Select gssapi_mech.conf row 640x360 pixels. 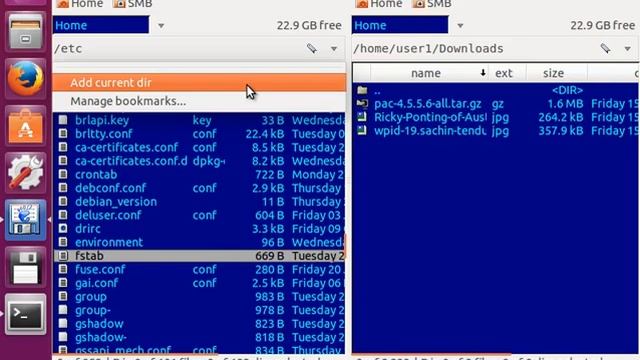tap(199, 350)
